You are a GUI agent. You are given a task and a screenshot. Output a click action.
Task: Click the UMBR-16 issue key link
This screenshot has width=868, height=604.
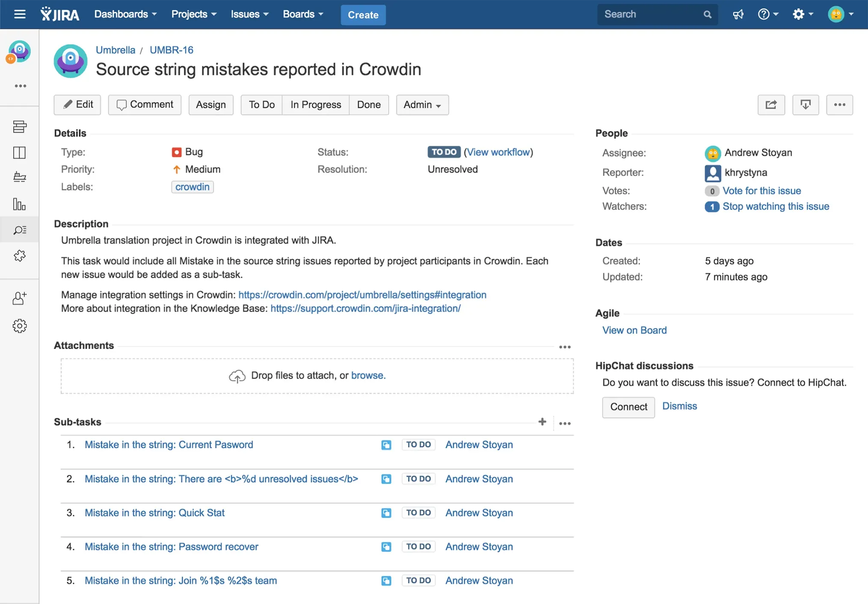(172, 50)
